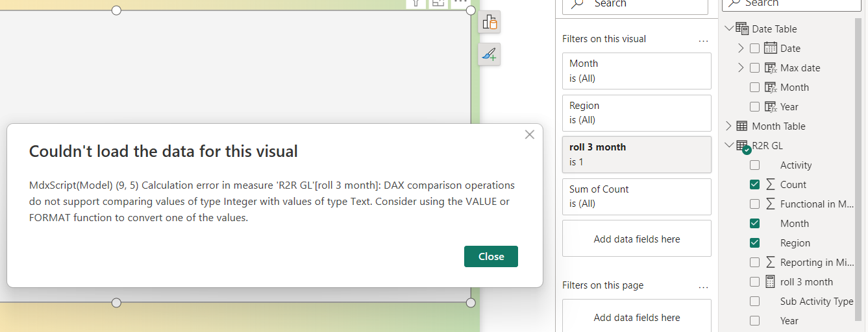Click Add data fields here under page filters
This screenshot has height=332, width=868.
(x=637, y=317)
